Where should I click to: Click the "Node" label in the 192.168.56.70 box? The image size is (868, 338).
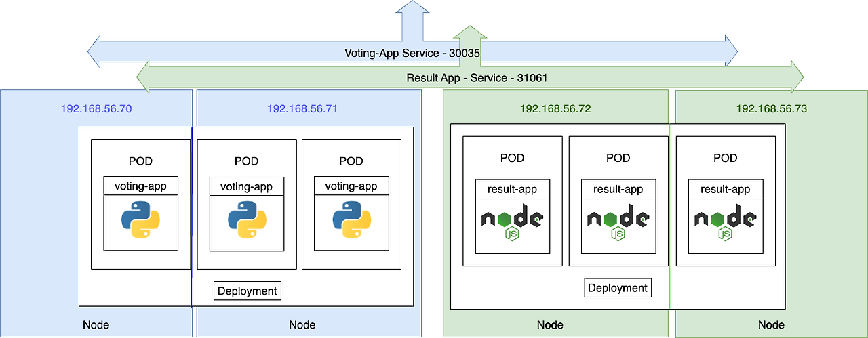96,325
